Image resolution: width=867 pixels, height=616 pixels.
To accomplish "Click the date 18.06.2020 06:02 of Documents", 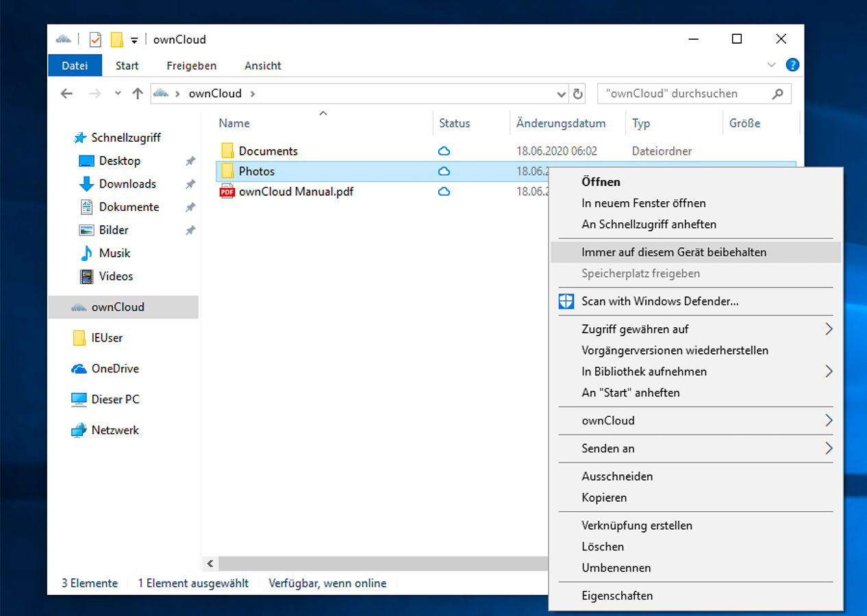I will tap(557, 151).
